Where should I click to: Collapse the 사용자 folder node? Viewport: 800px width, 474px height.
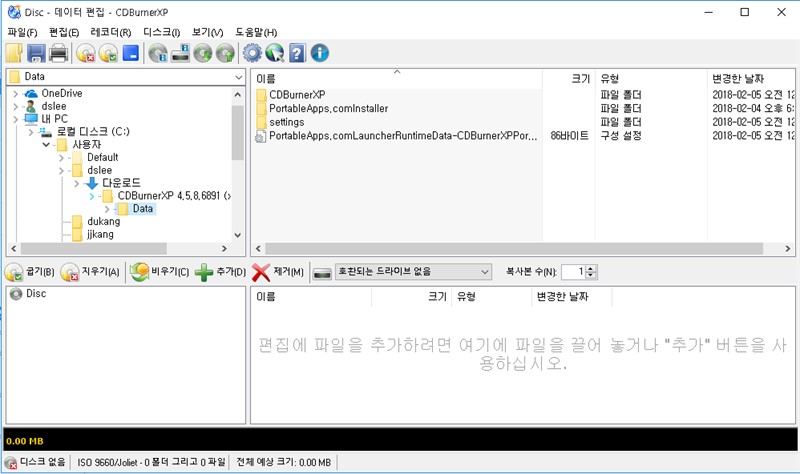pos(46,145)
